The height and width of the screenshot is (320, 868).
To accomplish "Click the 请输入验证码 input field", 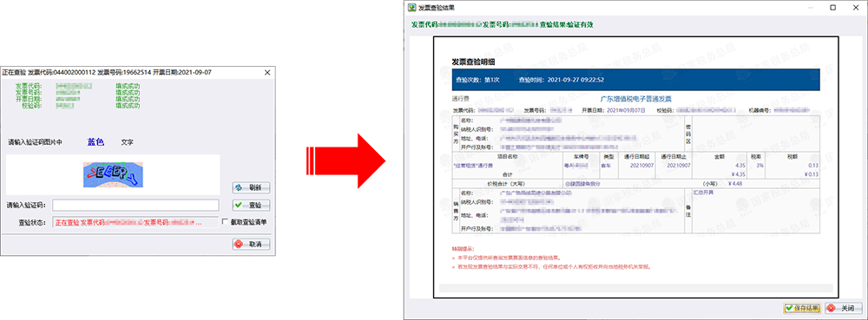I will (135, 205).
